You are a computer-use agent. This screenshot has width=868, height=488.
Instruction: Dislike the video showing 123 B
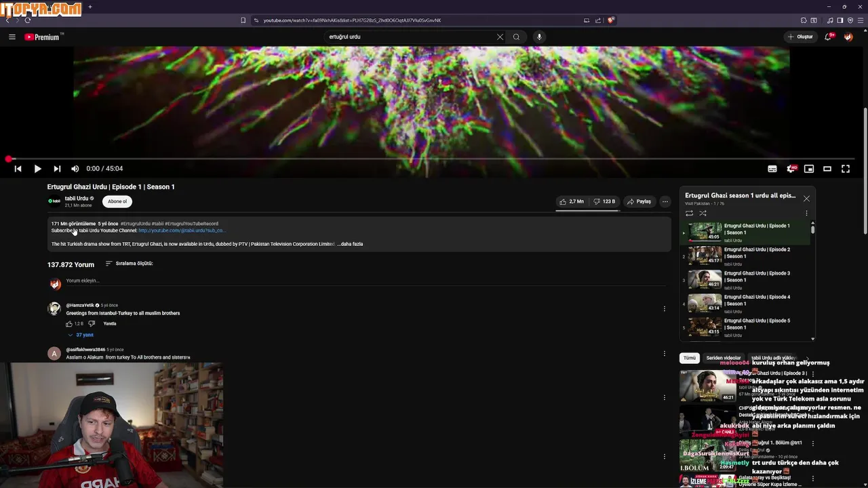pyautogui.click(x=604, y=201)
